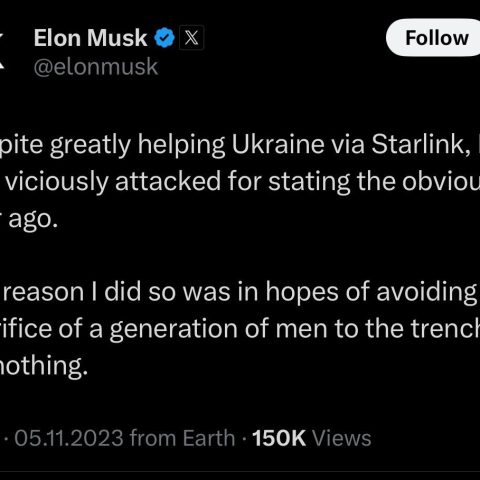
Task: Click the word 'avoiding' in second paragraph
Action: (x=427, y=293)
